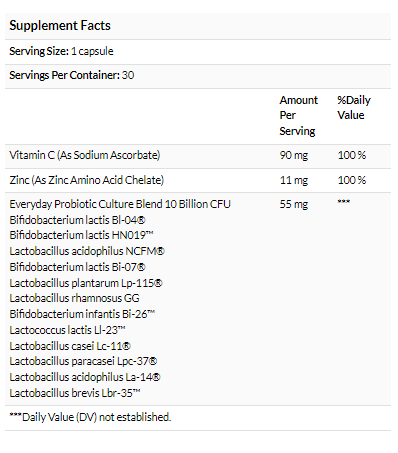Screen dimensions: 398x453
Task: Select the Serving Size 1 capsule row
Action: [198, 52]
